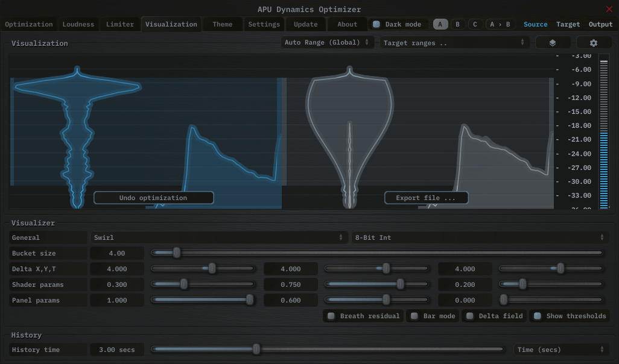This screenshot has width=619, height=364.
Task: Open Auto Range (Global) dropdown
Action: (x=326, y=42)
